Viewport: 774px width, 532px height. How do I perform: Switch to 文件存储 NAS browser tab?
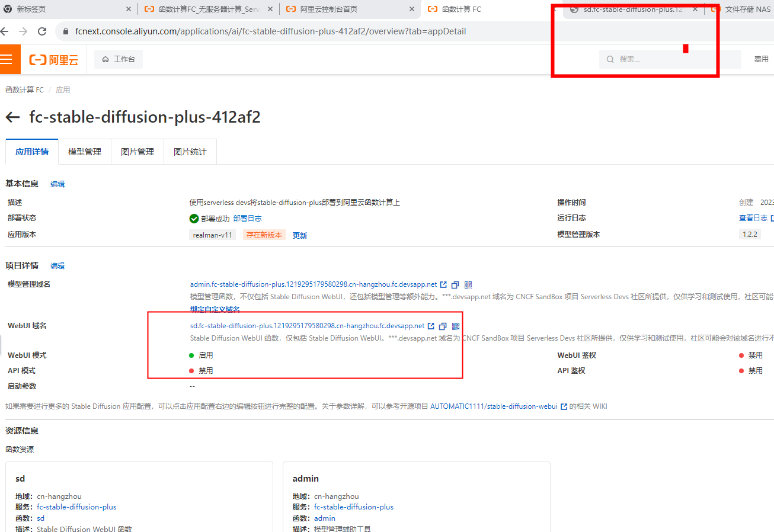pyautogui.click(x=741, y=9)
